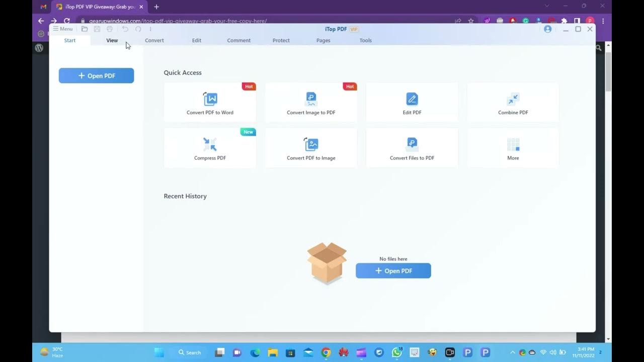
Task: Switch to the View tab
Action: pyautogui.click(x=112, y=40)
